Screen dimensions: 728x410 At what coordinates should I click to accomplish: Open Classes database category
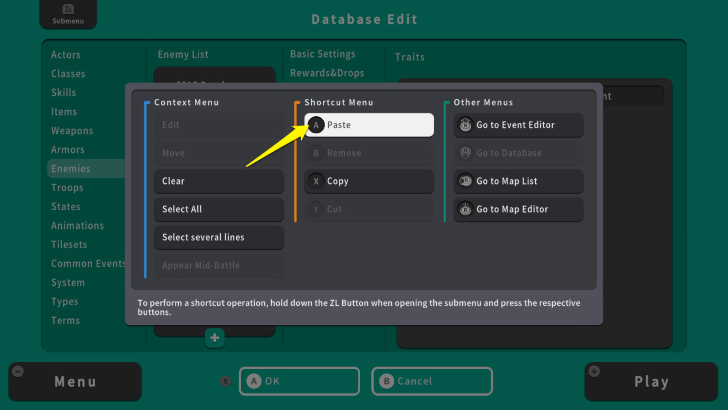point(68,74)
